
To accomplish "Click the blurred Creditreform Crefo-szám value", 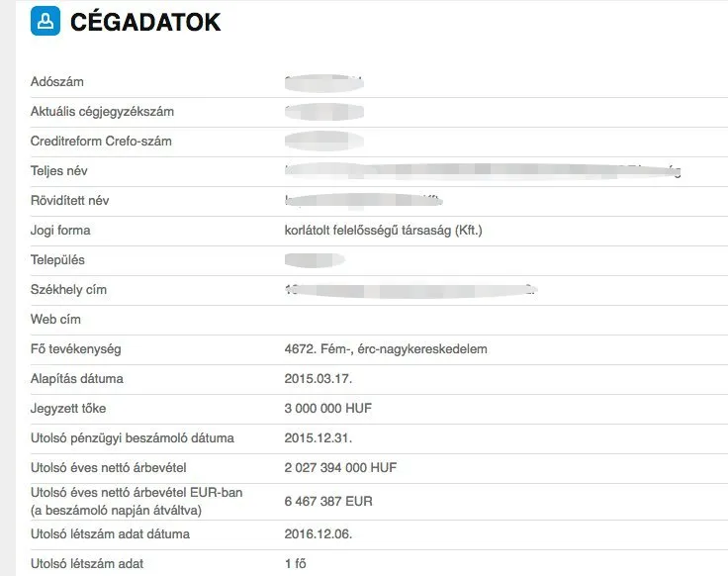I will (x=324, y=141).
